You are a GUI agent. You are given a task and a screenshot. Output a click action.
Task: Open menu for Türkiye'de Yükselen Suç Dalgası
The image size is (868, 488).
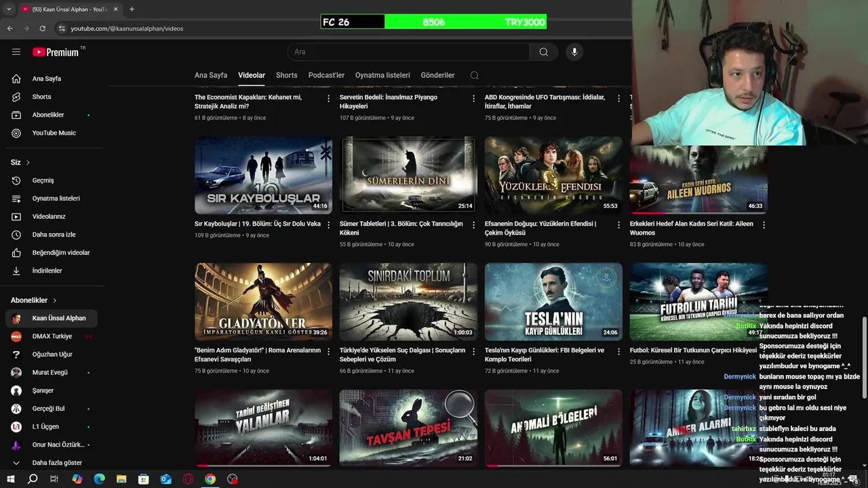click(474, 351)
